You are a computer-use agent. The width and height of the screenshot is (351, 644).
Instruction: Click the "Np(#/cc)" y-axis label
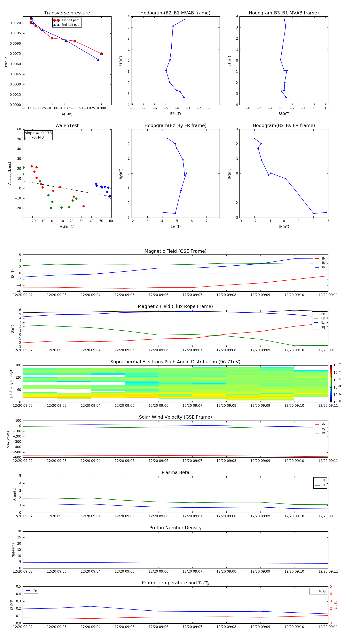(x=13, y=550)
